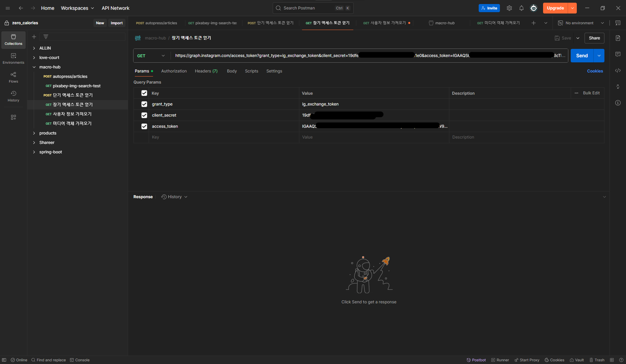Open the notifications bell

(x=521, y=8)
